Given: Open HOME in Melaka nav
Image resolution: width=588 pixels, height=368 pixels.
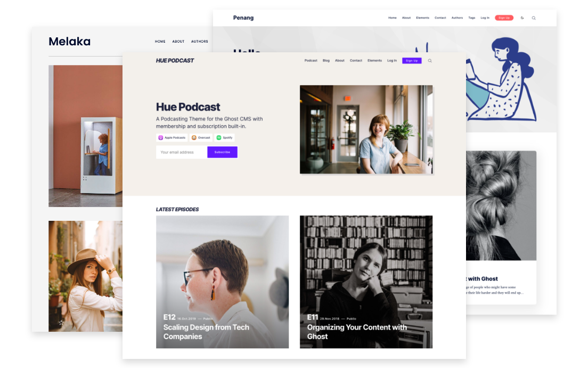Looking at the screenshot, I should (160, 41).
